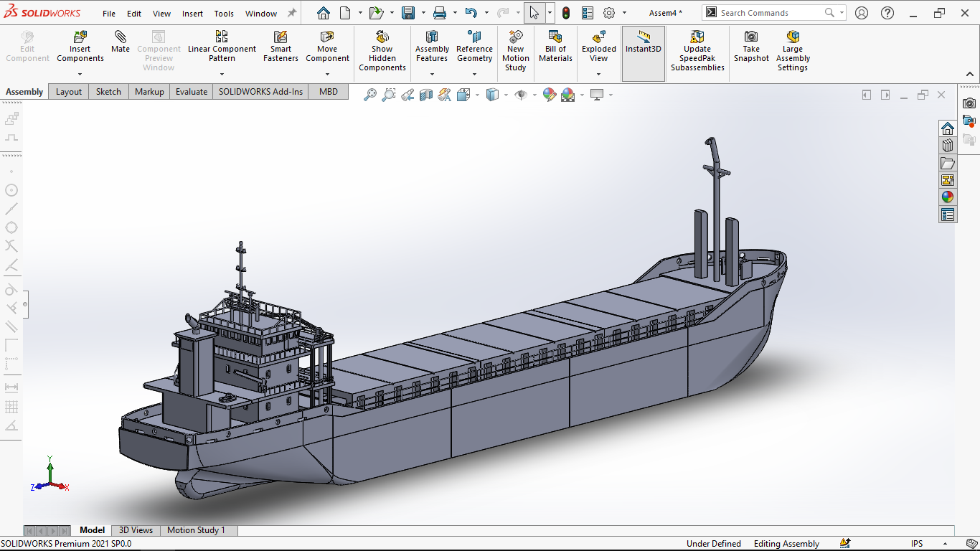Open the File menu

point(109,14)
